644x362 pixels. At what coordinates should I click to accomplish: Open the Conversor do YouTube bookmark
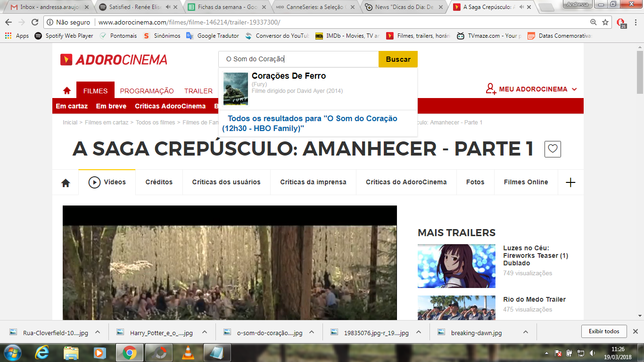pos(277,36)
